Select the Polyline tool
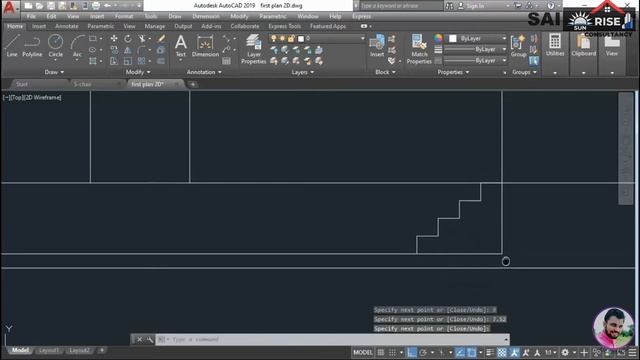This screenshot has height=360, width=640. (x=32, y=45)
